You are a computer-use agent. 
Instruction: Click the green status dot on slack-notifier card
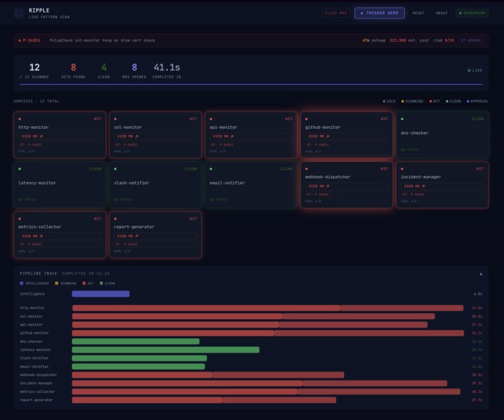[x=115, y=169]
